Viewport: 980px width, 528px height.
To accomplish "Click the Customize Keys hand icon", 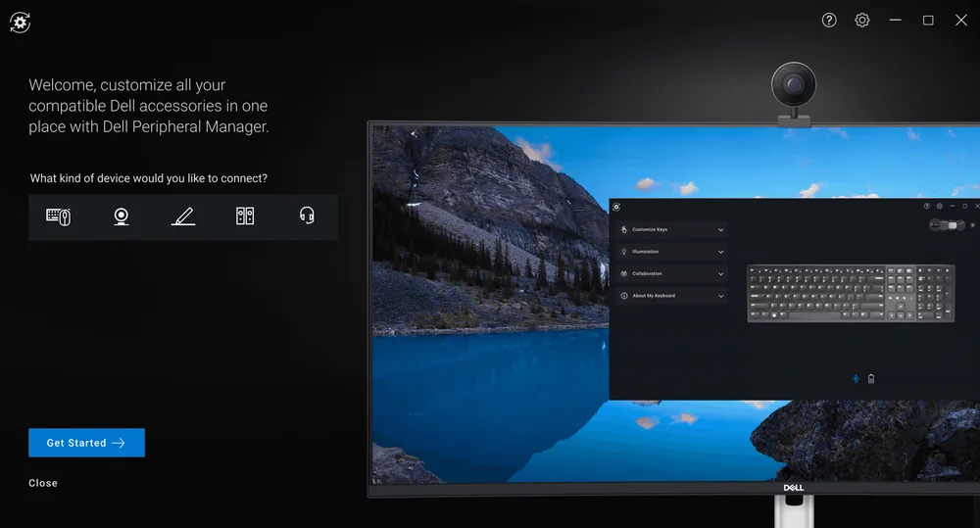I will [x=623, y=229].
